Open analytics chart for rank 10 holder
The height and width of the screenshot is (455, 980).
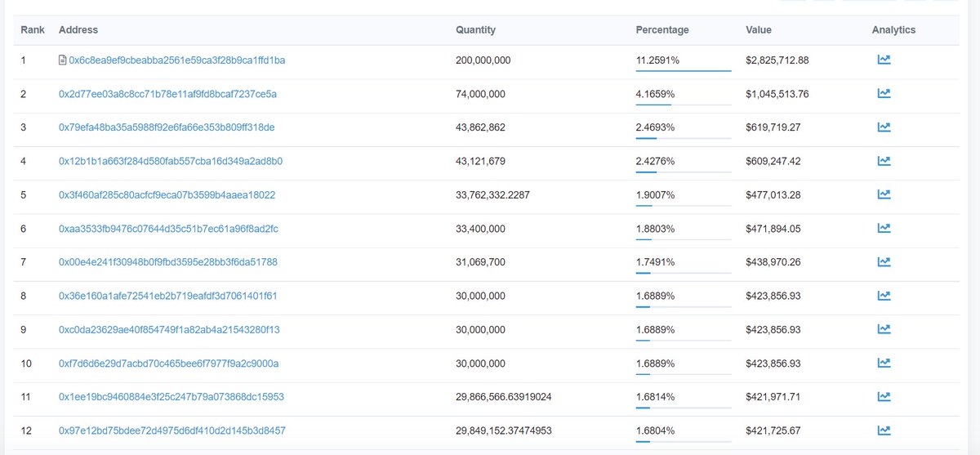tap(884, 363)
